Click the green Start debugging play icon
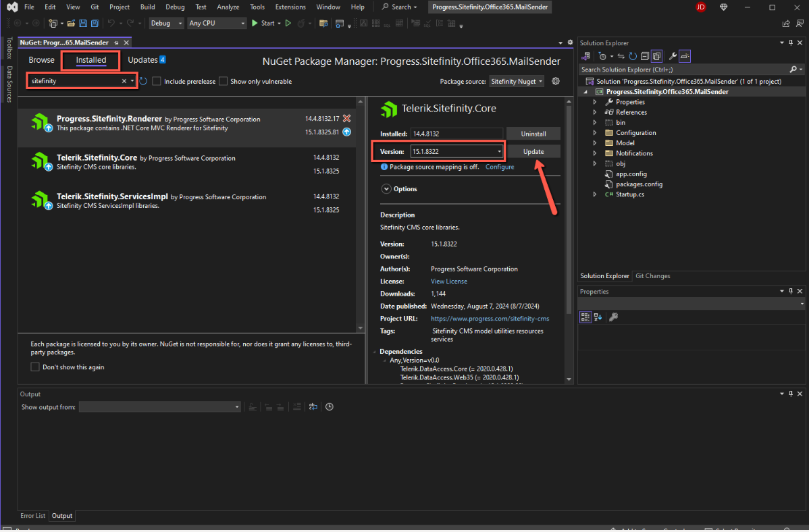 click(255, 23)
